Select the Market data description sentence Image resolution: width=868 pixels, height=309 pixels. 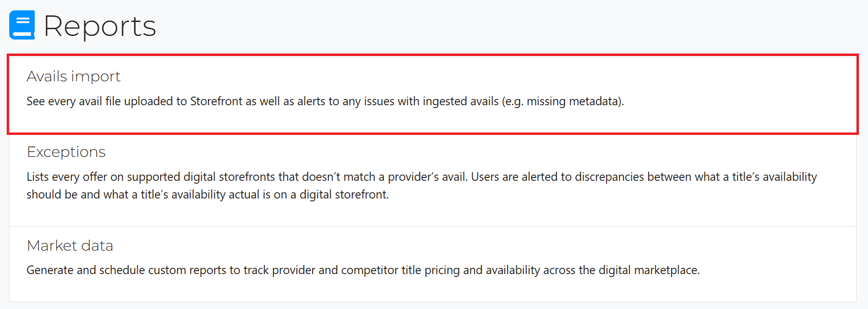[x=363, y=270]
